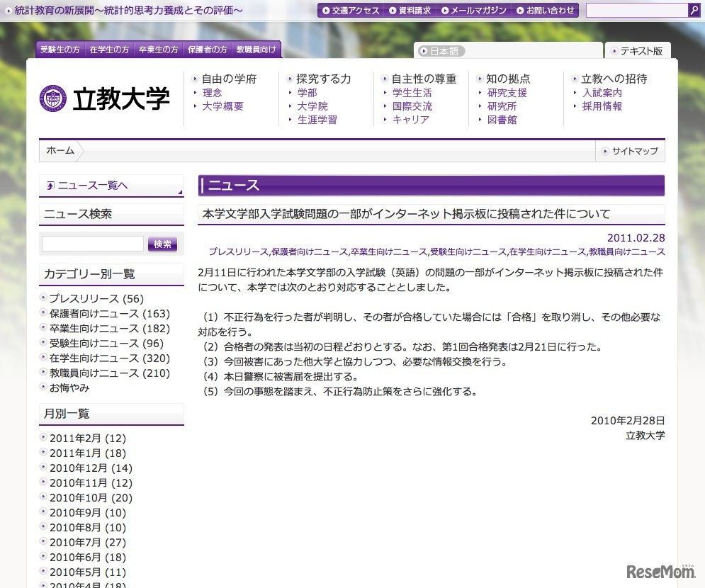Click the Rikkyo University crest logo

pyautogui.click(x=53, y=98)
